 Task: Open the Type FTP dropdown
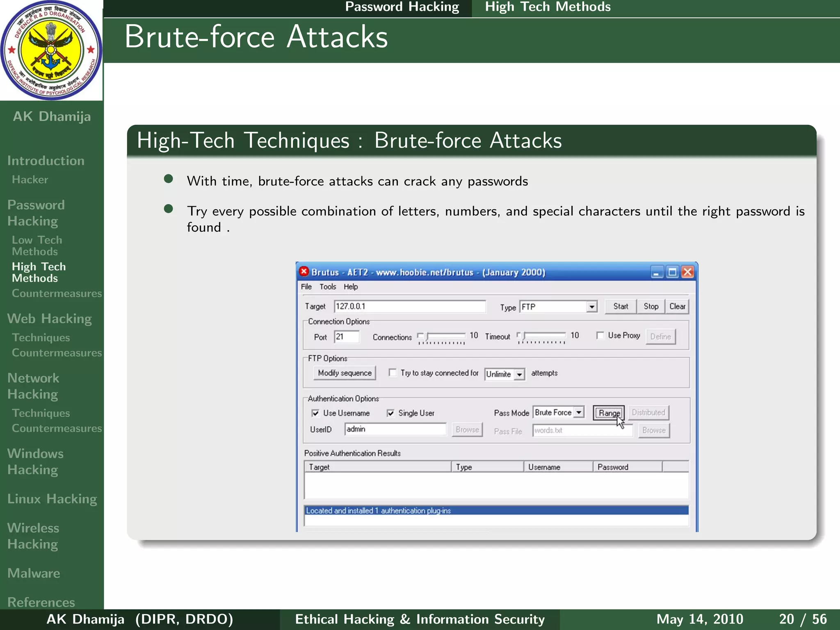[591, 307]
